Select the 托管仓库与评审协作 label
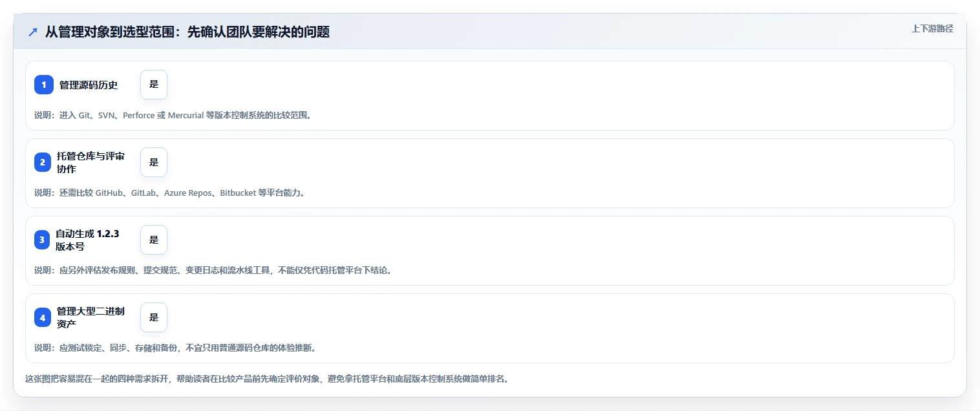Viewport: 980px width, 411px height. (91, 162)
